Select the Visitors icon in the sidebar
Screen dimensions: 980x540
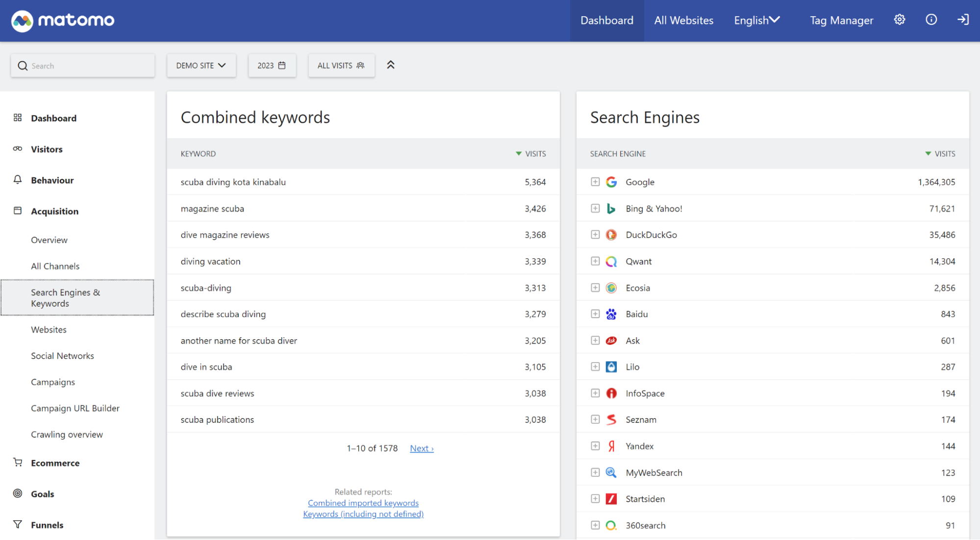(x=18, y=149)
